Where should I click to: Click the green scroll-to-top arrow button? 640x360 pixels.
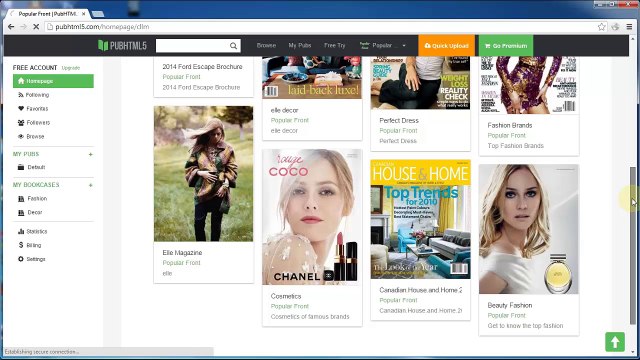point(615,342)
